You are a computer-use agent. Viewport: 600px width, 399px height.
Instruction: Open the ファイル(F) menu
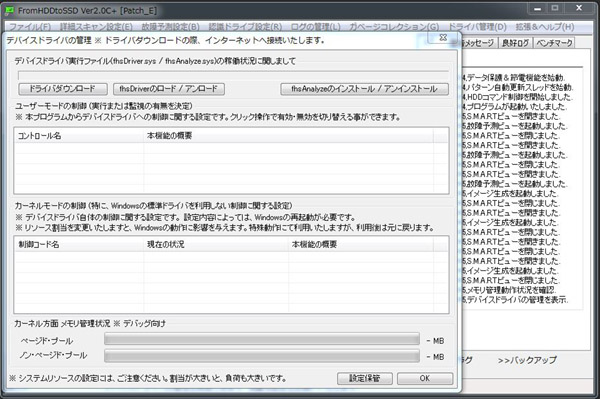coord(30,27)
